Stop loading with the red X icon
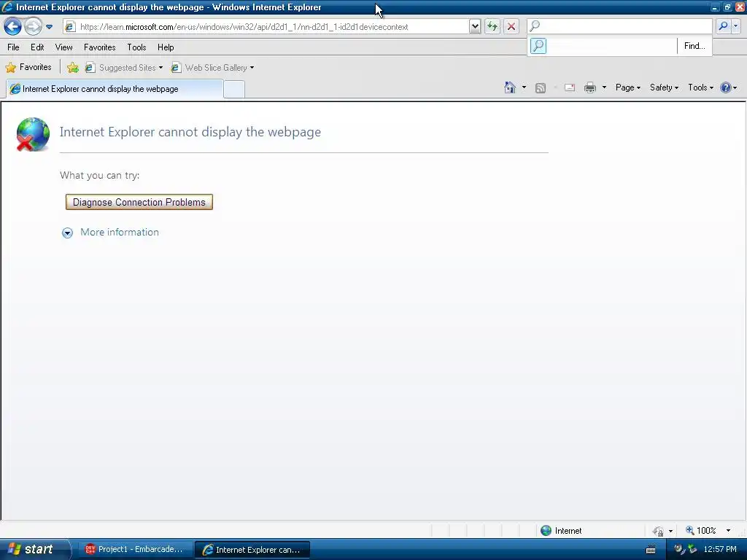 tap(511, 27)
